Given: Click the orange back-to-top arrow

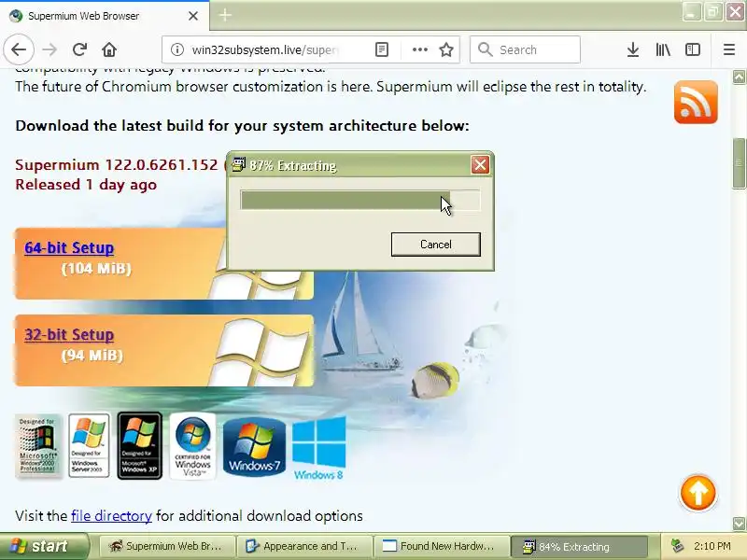Looking at the screenshot, I should tap(698, 493).
